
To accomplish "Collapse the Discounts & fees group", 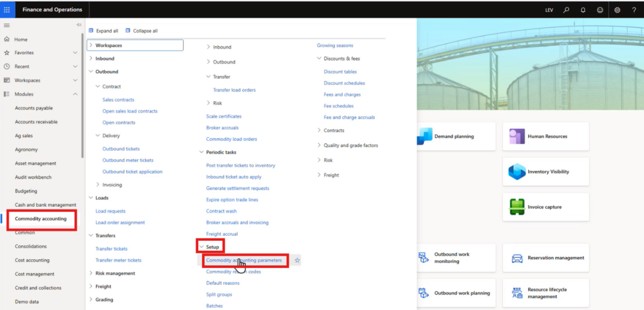I will [319, 58].
